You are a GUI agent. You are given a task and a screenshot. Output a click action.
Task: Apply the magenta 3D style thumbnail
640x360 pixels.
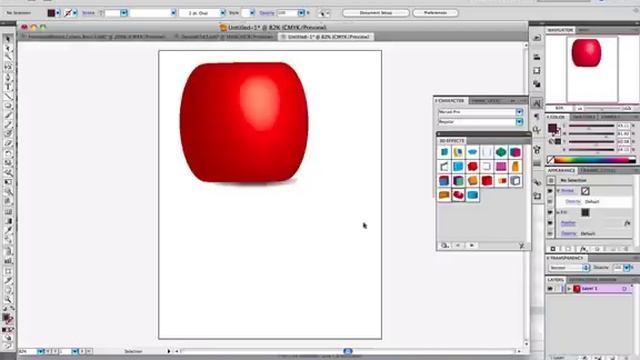click(501, 167)
